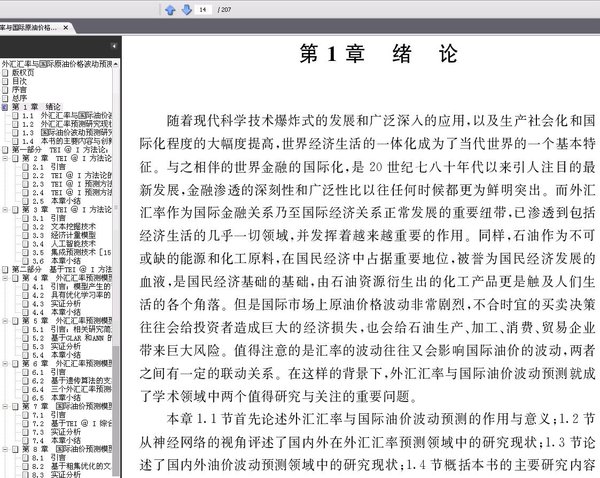Collapse the bookmarks sidebar panel arrow

pyautogui.click(x=114, y=46)
